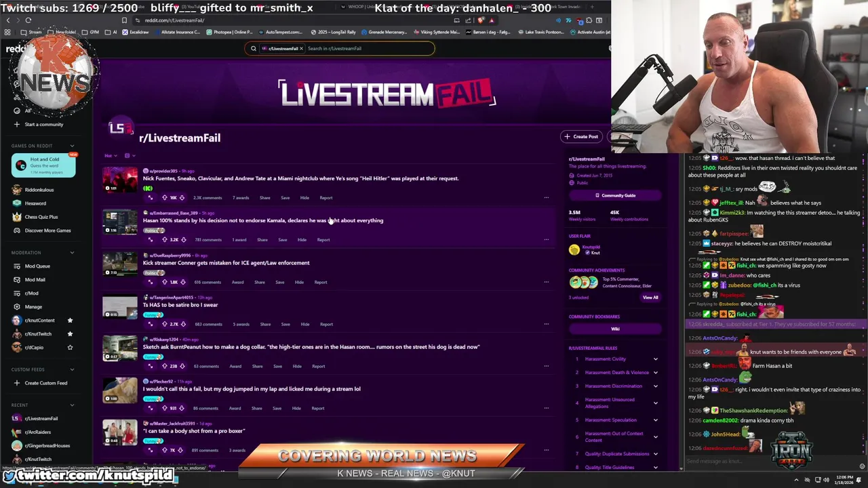
Task: Click the Create Post button
Action: 581,136
